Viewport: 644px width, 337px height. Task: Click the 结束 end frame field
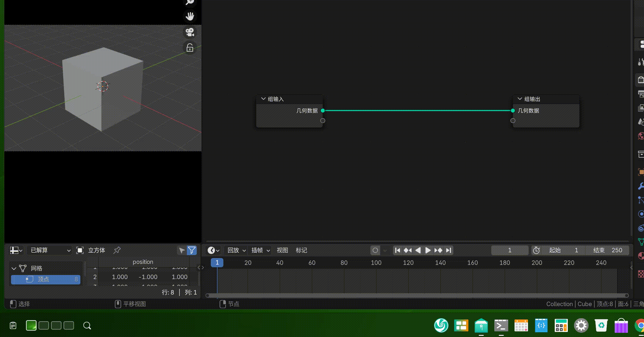point(607,251)
